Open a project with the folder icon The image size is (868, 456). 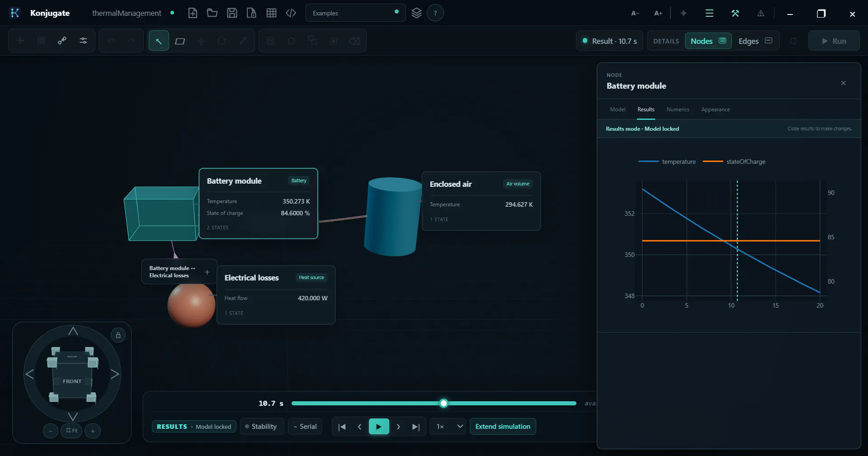click(212, 13)
